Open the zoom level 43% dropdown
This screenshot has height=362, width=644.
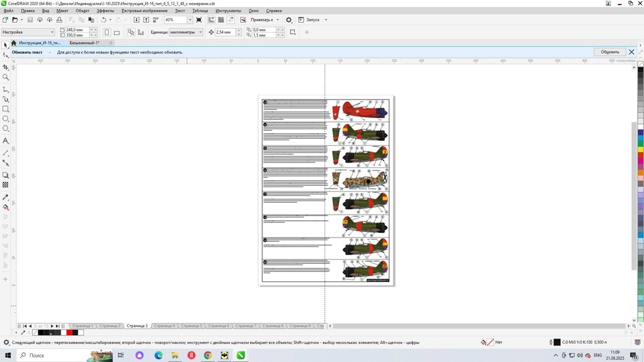[x=190, y=20]
